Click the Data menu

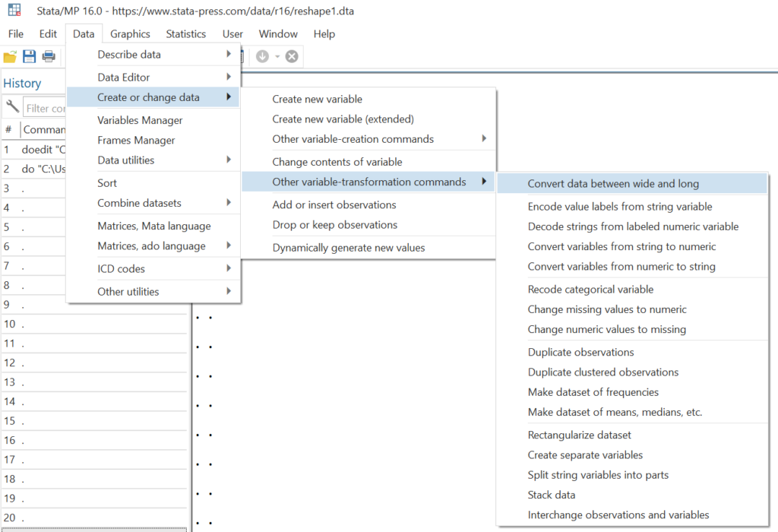[84, 33]
